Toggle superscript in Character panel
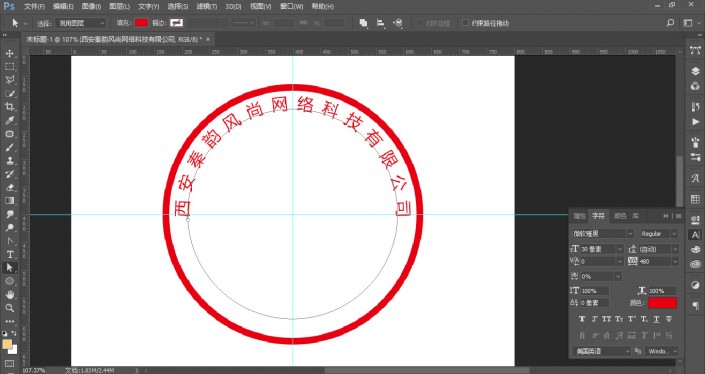Image resolution: width=705 pixels, height=374 pixels. (x=632, y=319)
